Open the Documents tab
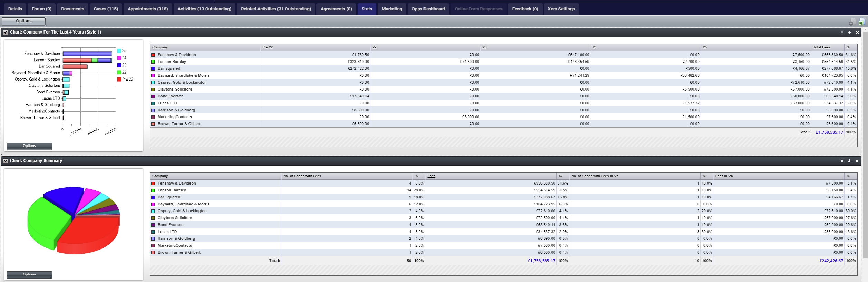868x282 pixels. coord(72,9)
